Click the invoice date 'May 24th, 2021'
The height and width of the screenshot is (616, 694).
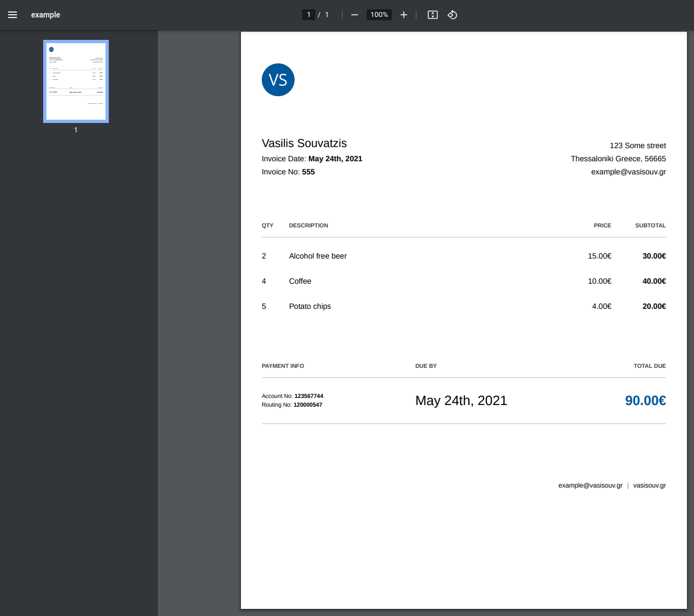pos(335,159)
